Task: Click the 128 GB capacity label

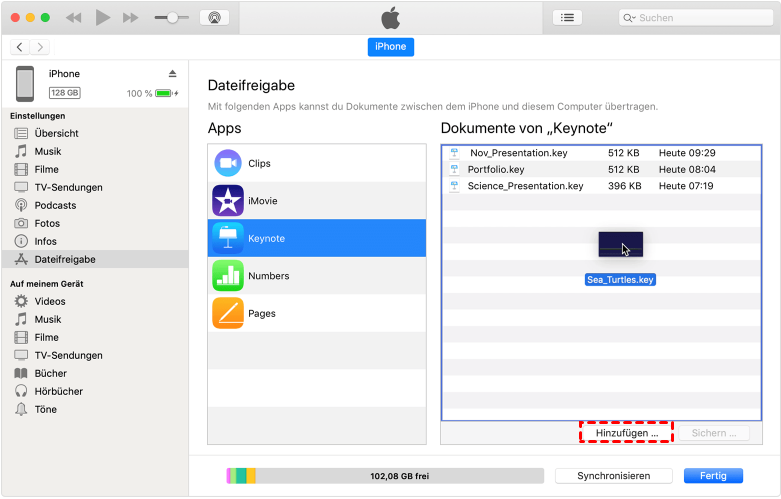Action: coord(65,93)
